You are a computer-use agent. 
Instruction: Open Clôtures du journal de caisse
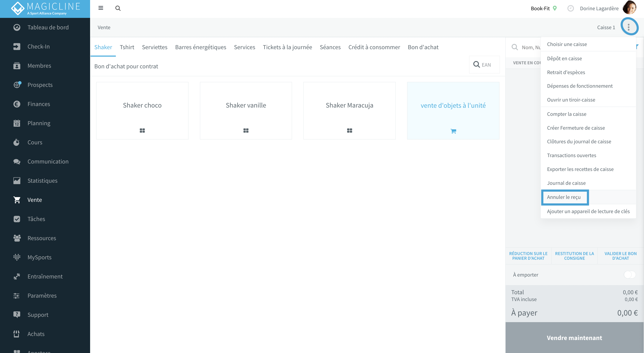(x=588, y=142)
